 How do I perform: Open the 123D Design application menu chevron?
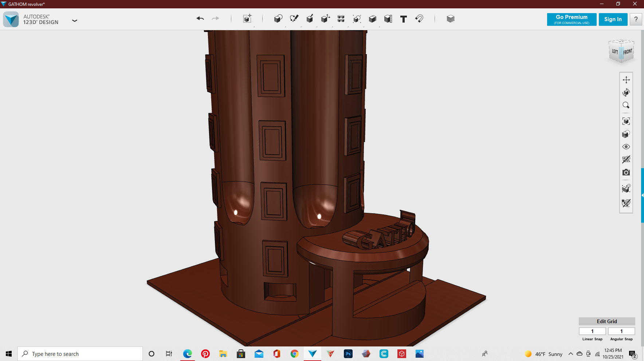click(75, 21)
